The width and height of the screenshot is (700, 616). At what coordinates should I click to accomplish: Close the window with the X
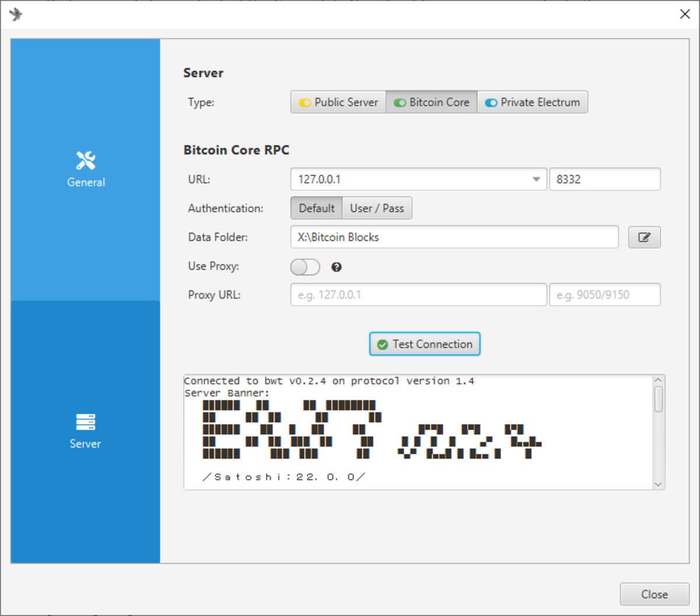pyautogui.click(x=685, y=14)
